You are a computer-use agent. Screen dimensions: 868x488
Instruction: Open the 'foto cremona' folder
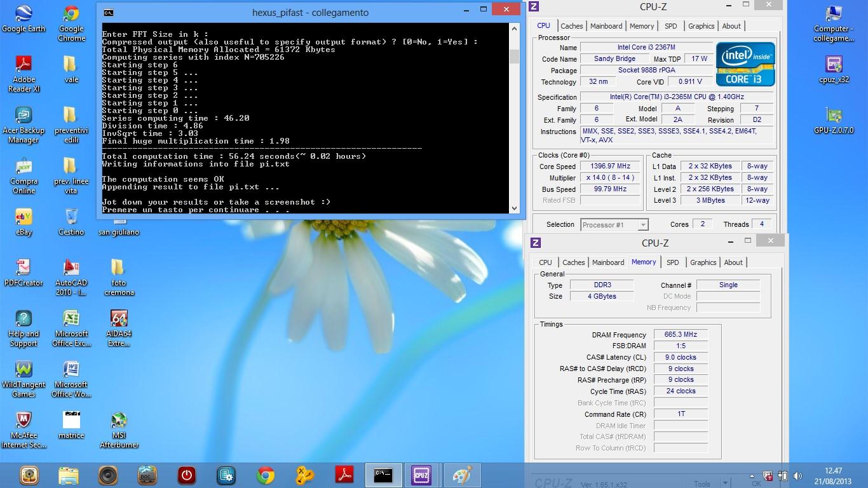[119, 278]
